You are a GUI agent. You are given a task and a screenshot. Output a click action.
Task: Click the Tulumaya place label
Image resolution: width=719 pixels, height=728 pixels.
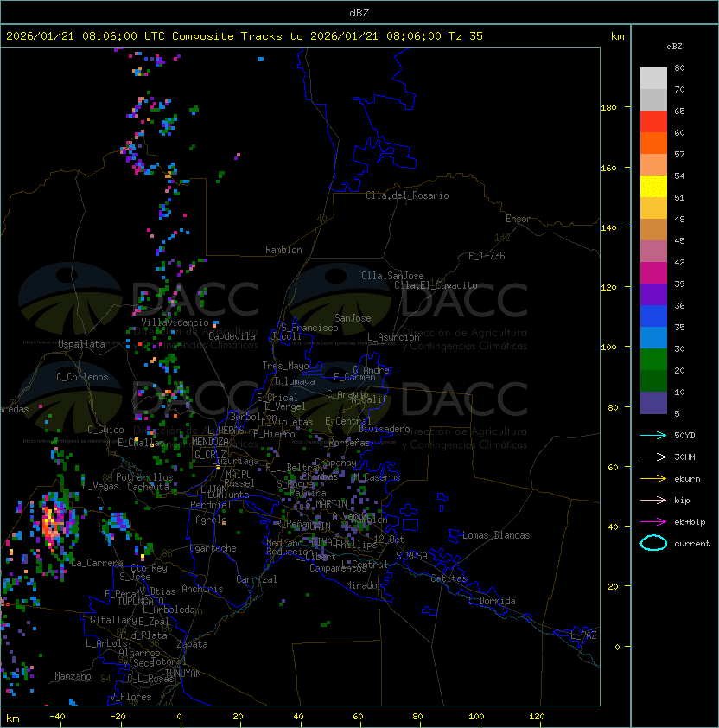pyautogui.click(x=295, y=381)
